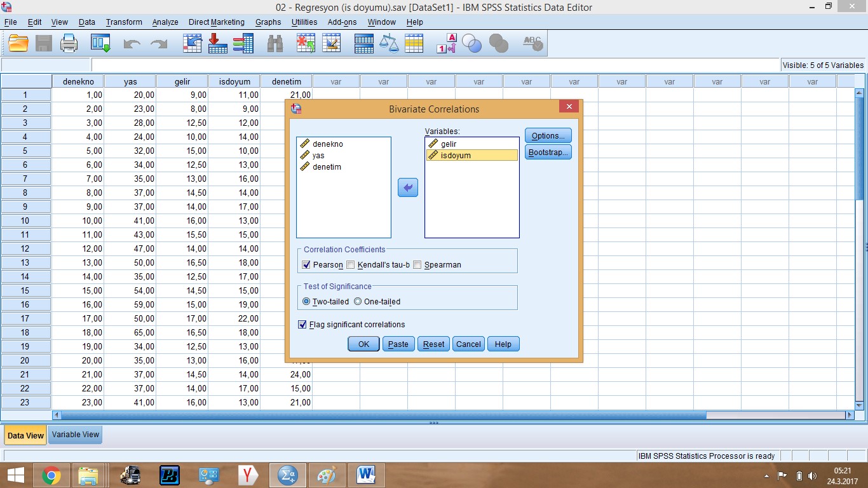
Task: Open the Transform menu
Action: click(x=124, y=22)
